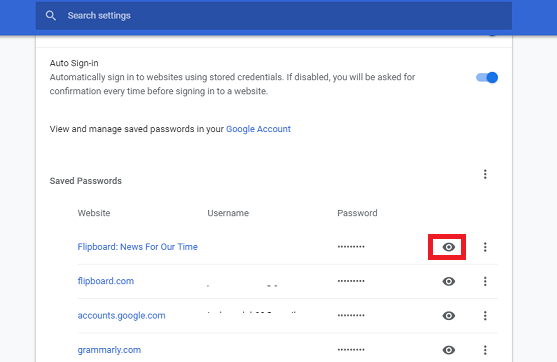Show password for accounts.google.com

pyautogui.click(x=449, y=315)
